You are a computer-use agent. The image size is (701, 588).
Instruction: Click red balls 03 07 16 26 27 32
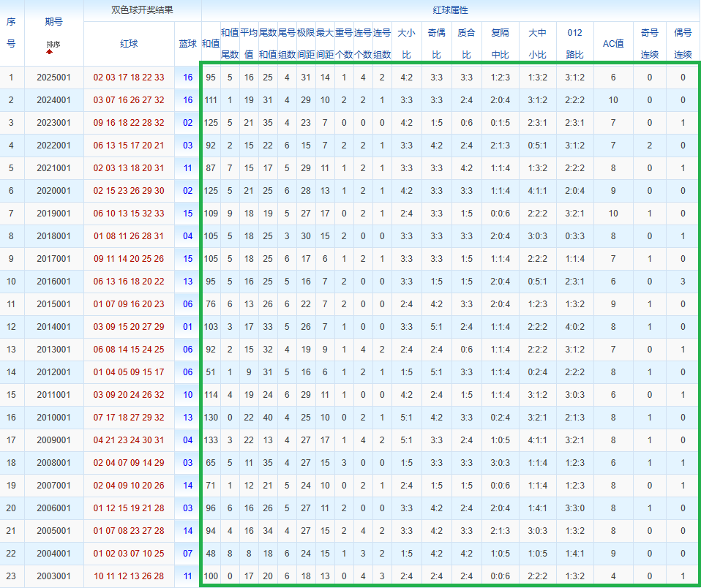tap(129, 100)
